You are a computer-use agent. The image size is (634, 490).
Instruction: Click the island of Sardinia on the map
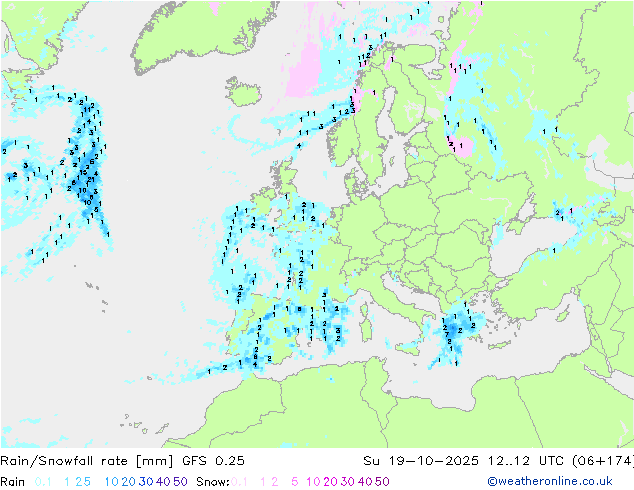point(366,328)
